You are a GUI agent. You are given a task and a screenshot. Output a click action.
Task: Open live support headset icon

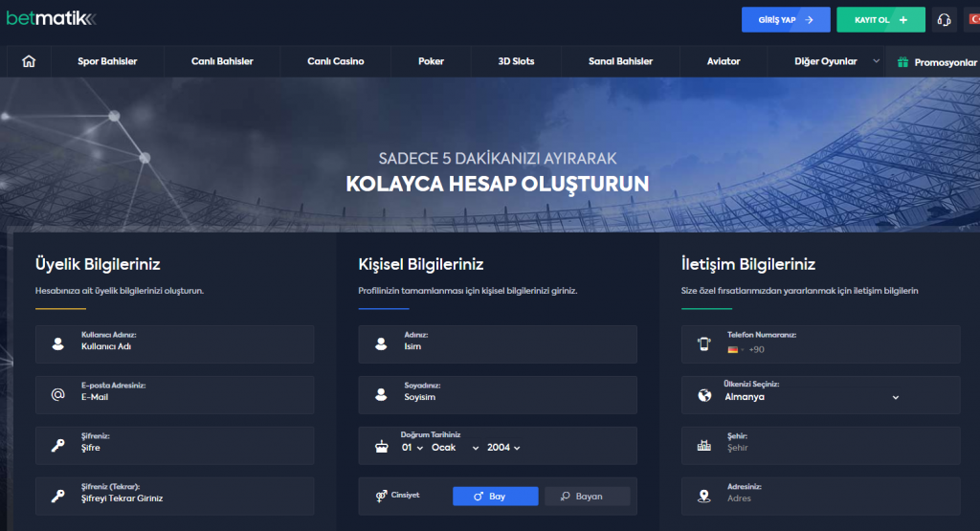click(944, 20)
